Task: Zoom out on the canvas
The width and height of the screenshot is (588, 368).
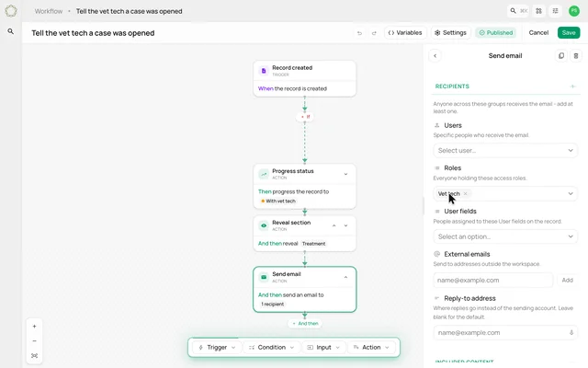Action: [x=34, y=341]
